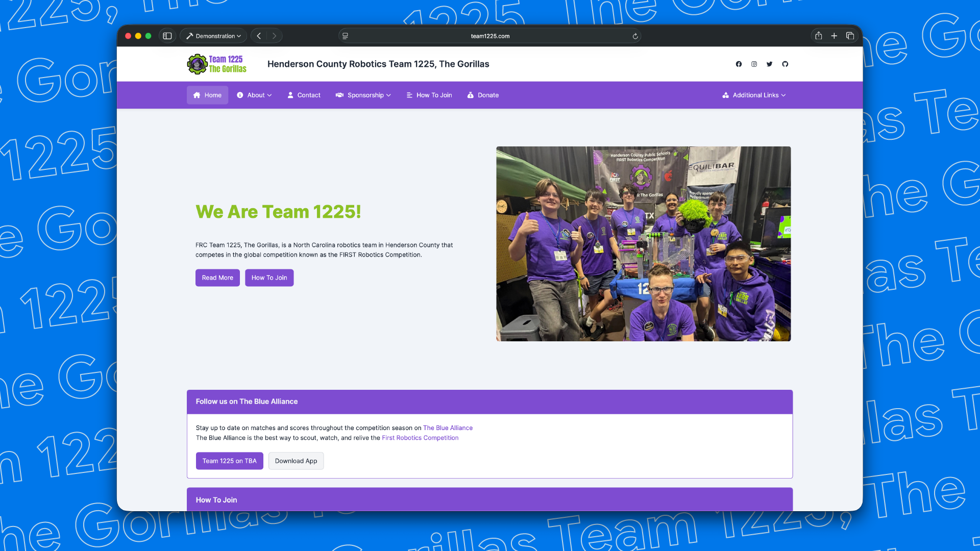Maximize Safari with the green button
980x551 pixels.
149,36
